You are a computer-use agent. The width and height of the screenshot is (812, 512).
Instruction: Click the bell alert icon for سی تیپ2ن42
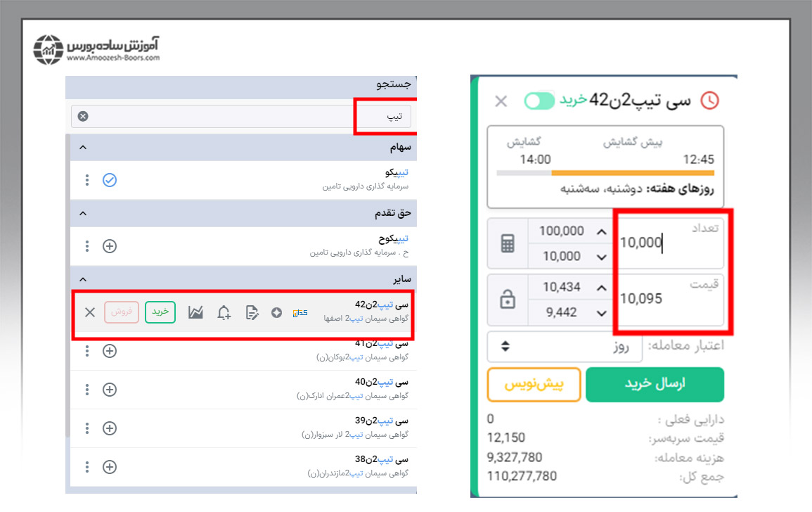pos(224,312)
